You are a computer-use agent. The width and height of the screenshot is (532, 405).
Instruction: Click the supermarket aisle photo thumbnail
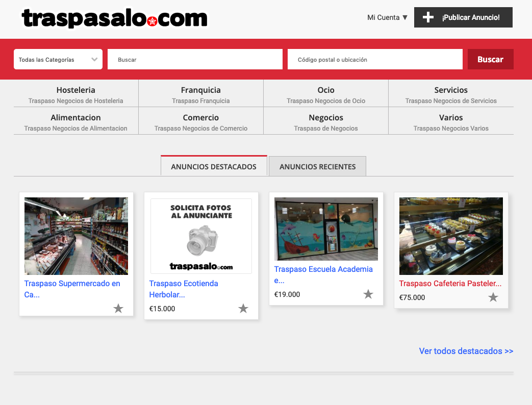(x=77, y=236)
